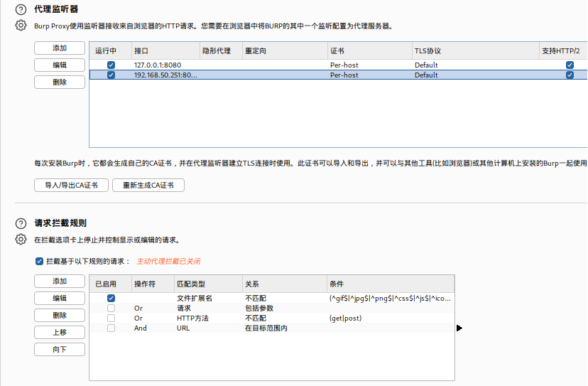Click 支持HTTP/2 column header
The height and width of the screenshot is (386, 588).
[563, 50]
